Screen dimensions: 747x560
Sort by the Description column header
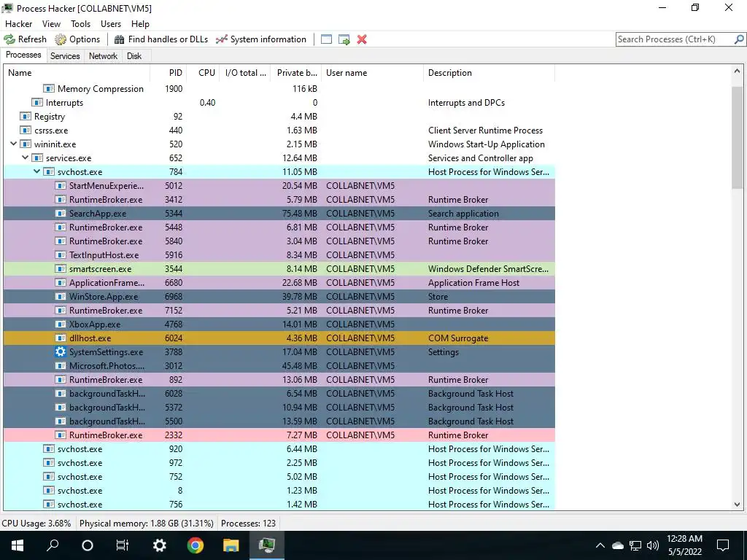(x=489, y=73)
